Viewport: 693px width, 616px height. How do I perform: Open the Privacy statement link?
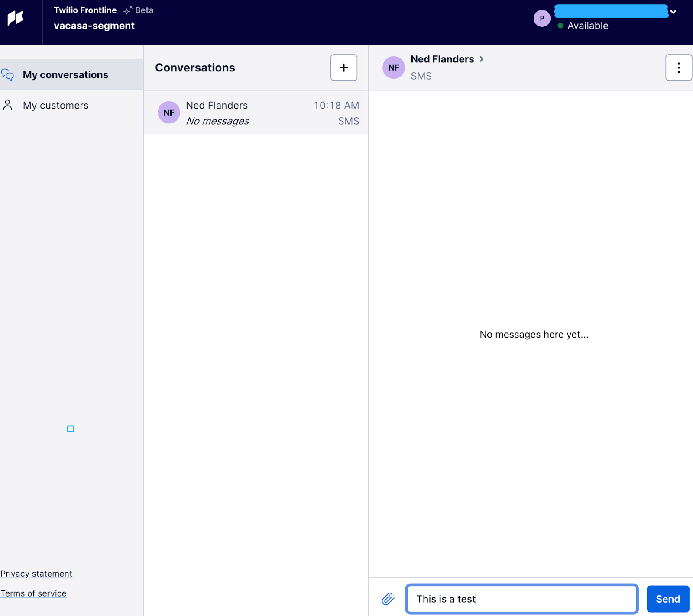36,574
